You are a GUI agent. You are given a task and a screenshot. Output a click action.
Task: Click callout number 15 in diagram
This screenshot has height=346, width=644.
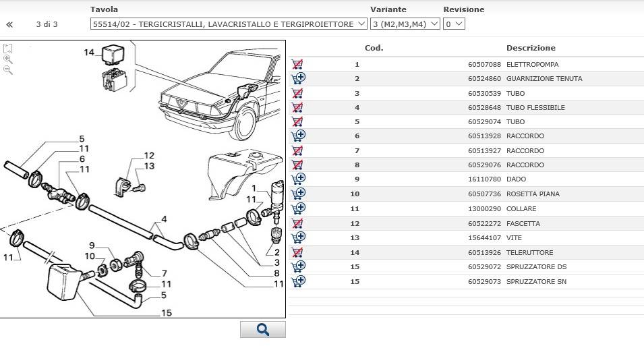click(167, 313)
